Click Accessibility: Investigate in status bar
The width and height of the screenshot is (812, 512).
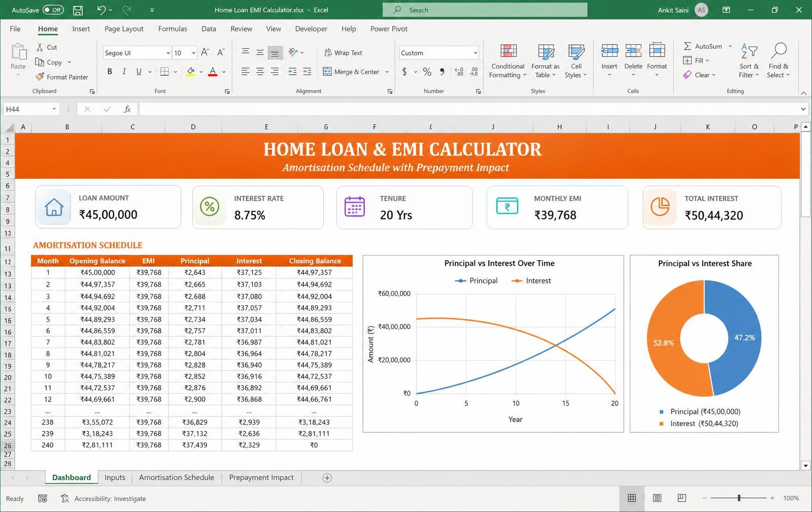coord(104,498)
